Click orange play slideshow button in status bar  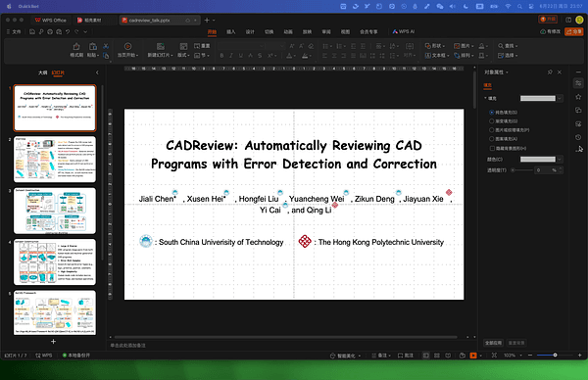[x=473, y=356]
